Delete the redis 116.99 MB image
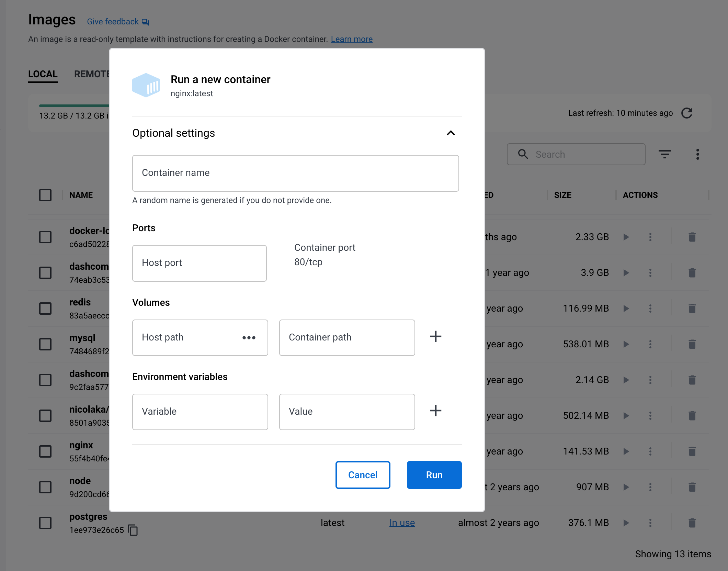Screen dimensions: 728x571 [692, 309]
